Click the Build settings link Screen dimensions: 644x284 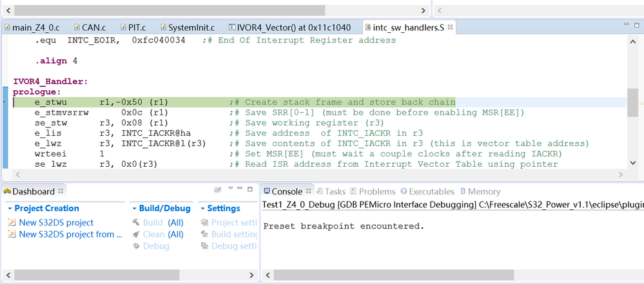[x=235, y=234]
